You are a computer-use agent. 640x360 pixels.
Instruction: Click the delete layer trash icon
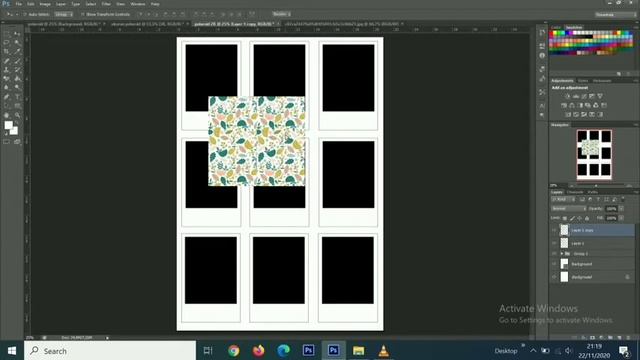point(628,338)
